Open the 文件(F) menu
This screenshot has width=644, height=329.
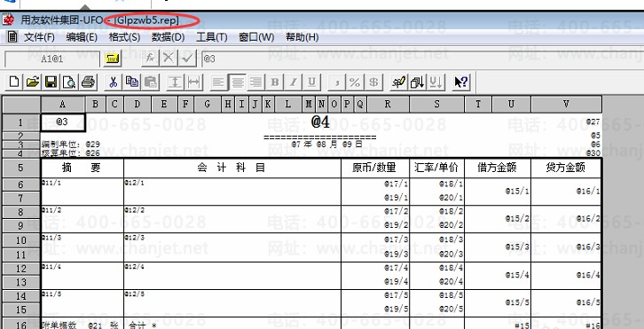click(39, 37)
